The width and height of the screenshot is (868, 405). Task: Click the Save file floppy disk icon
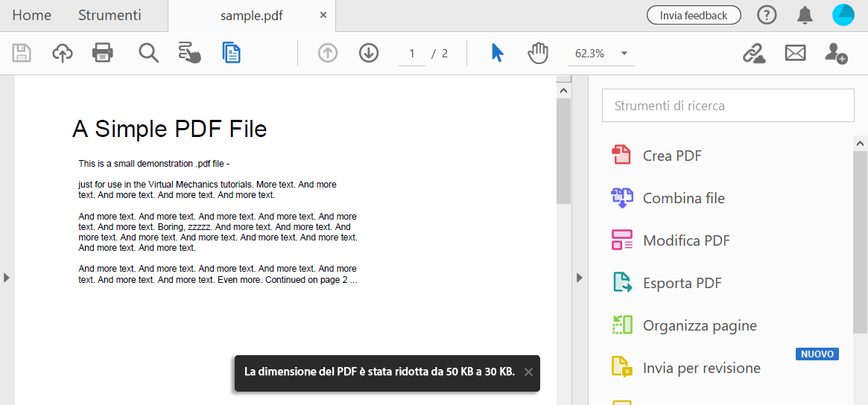pyautogui.click(x=22, y=53)
